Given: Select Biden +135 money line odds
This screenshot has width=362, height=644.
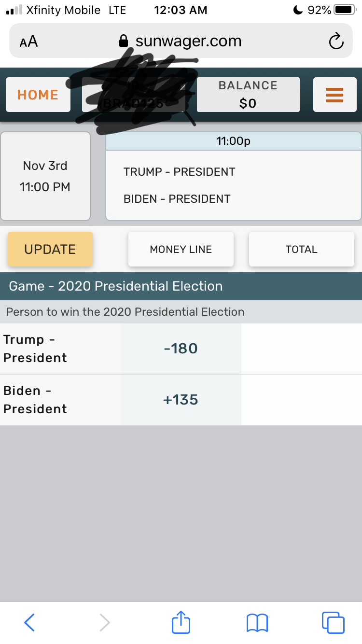Looking at the screenshot, I should click(181, 400).
